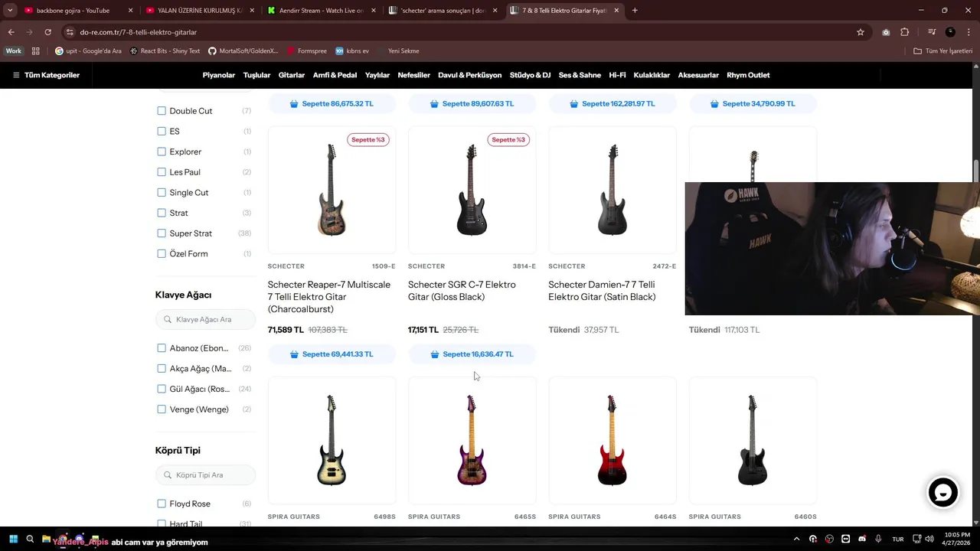Open a new browser tab with plus
This screenshot has height=551, width=980.
[635, 11]
